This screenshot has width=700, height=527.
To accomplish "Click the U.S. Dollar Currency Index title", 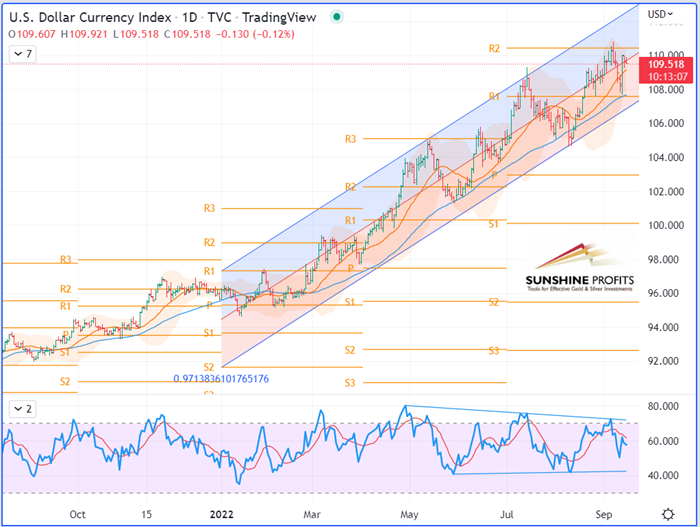I will tap(86, 14).
